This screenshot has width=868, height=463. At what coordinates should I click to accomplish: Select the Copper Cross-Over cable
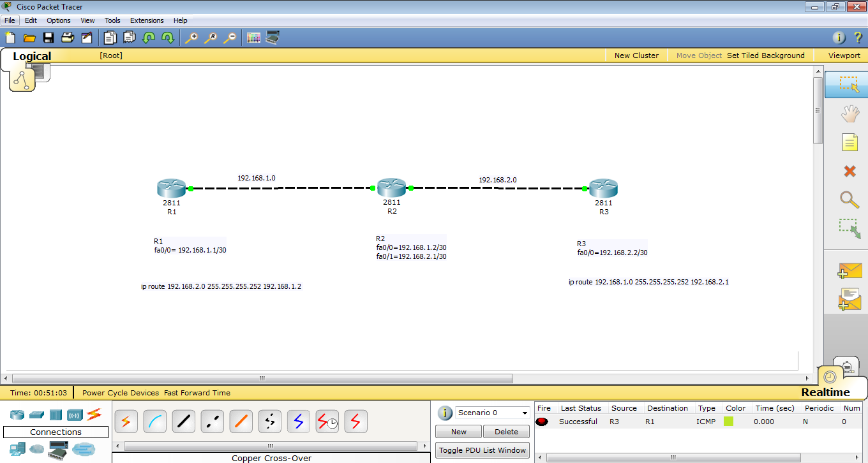pos(212,421)
